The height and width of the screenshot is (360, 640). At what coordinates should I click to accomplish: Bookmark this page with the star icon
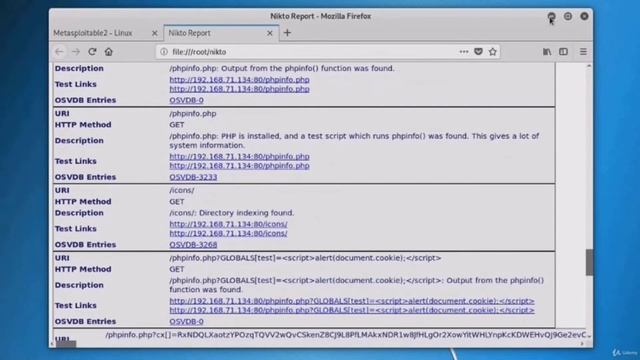[493, 52]
